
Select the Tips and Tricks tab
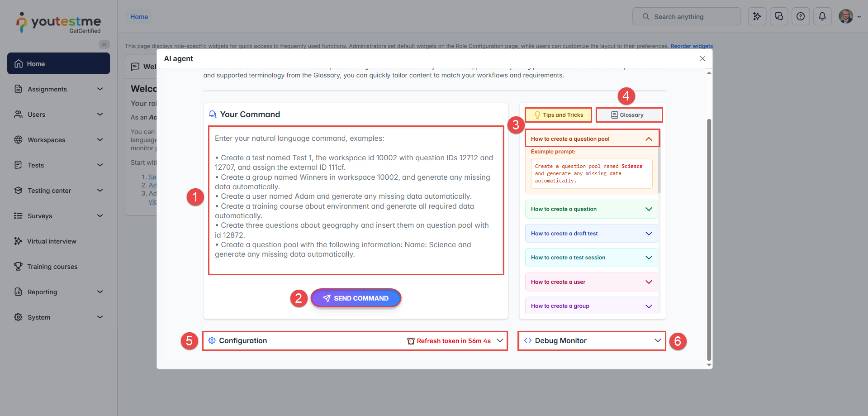(x=558, y=115)
